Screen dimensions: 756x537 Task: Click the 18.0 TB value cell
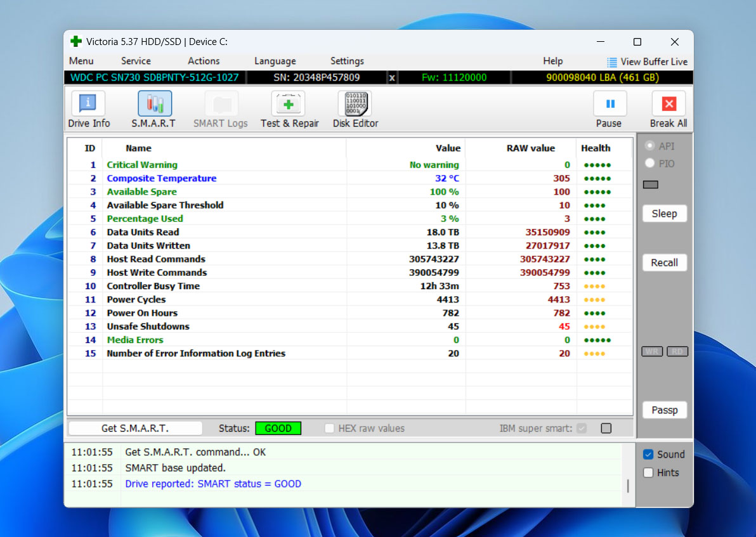[443, 232]
